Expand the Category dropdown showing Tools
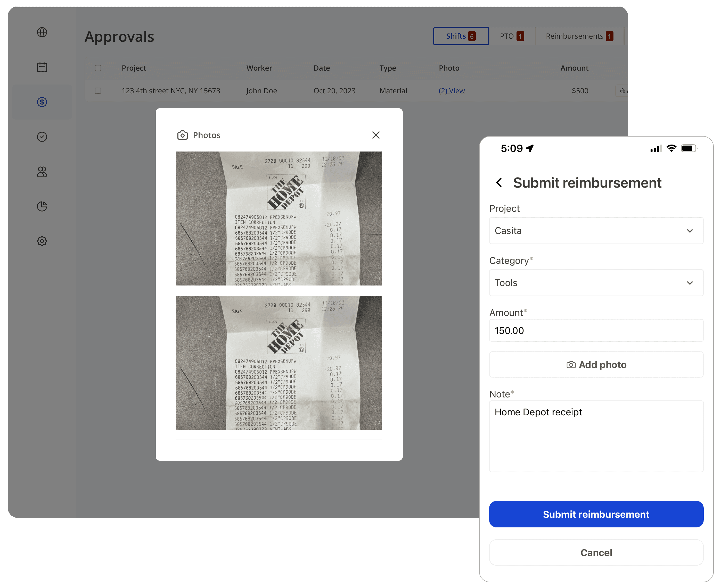The width and height of the screenshot is (721, 588). pyautogui.click(x=596, y=283)
